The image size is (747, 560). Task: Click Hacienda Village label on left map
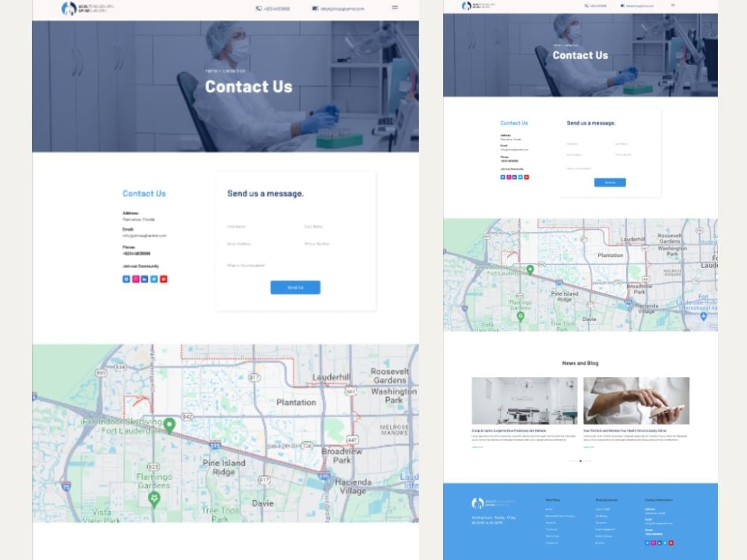(x=353, y=487)
